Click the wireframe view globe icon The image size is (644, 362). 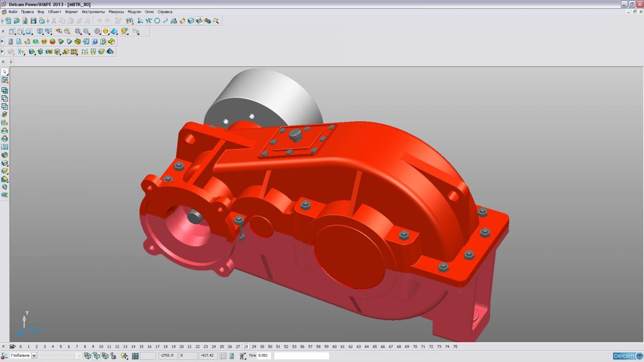click(97, 31)
